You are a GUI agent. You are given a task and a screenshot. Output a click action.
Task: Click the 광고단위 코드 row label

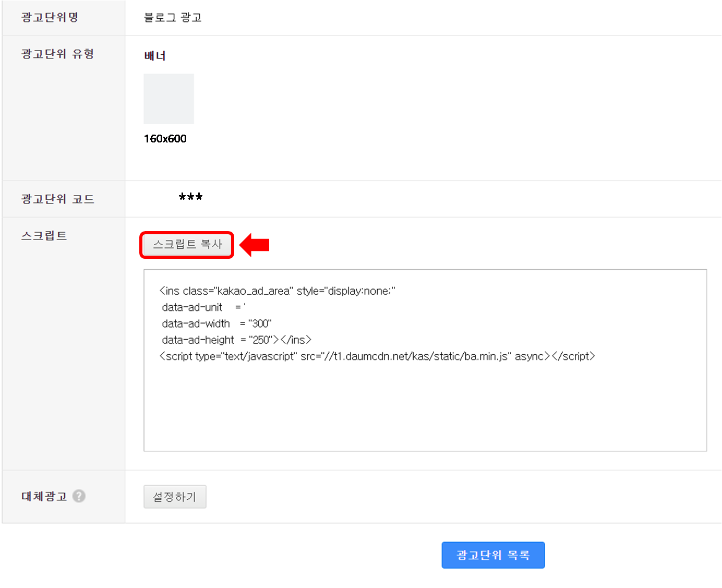tap(57, 199)
